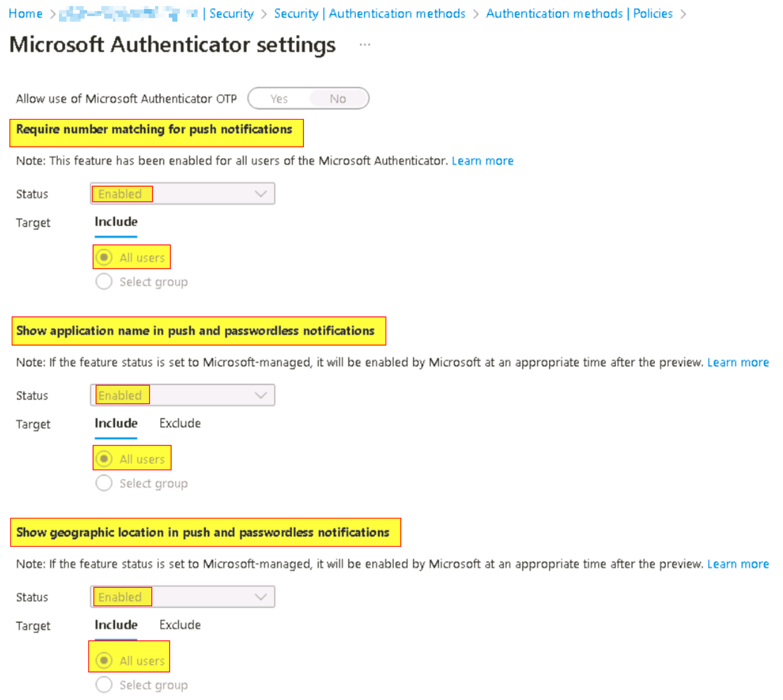
Task: Open number matching Status dropdown
Action: pyautogui.click(x=182, y=194)
